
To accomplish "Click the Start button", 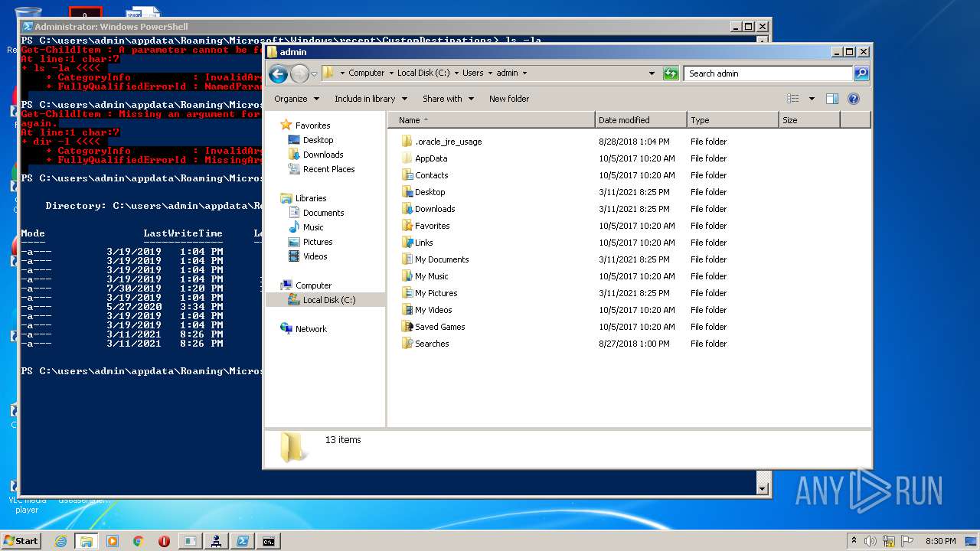I will (x=21, y=541).
